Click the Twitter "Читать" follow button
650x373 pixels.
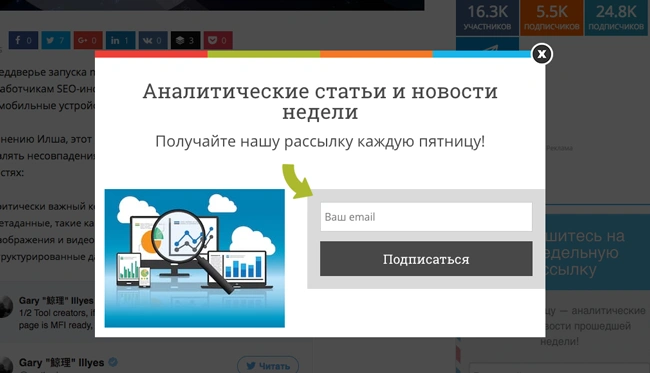pos(268,366)
